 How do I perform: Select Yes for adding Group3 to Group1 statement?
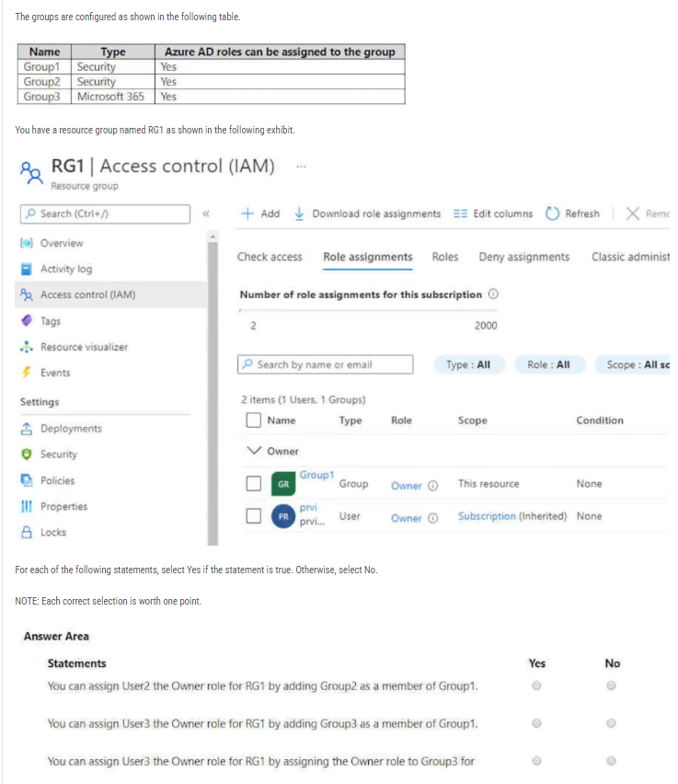536,723
